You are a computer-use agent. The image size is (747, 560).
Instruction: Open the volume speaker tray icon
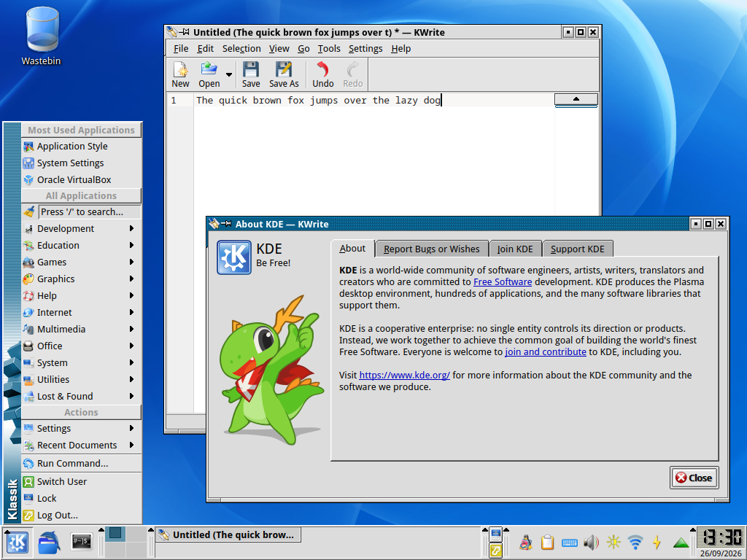point(591,542)
